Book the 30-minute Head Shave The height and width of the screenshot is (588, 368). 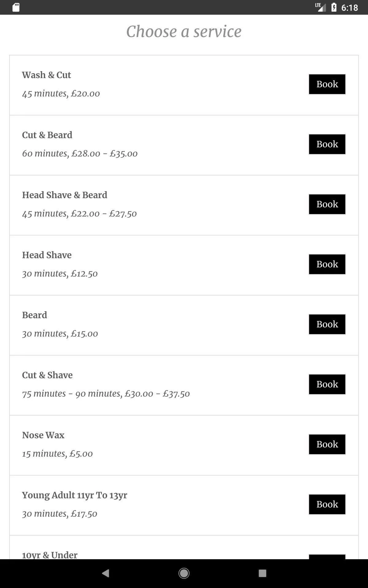pos(327,264)
